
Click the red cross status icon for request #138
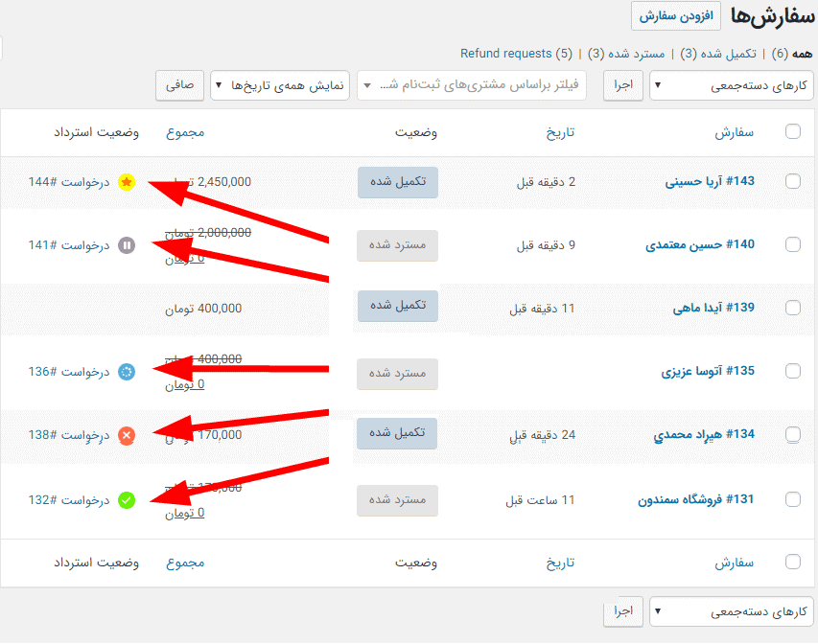point(127,435)
